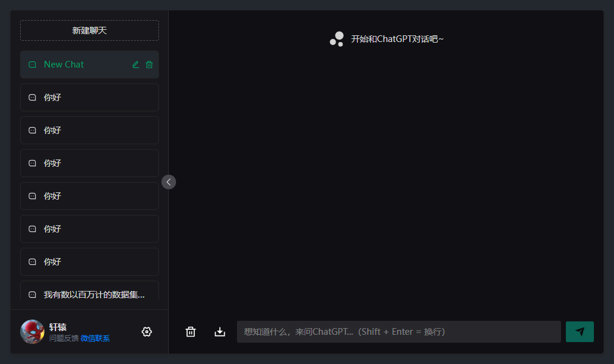This screenshot has height=364, width=614.
Task: Clear the chat using the trash icon beside the input
Action: 191,332
